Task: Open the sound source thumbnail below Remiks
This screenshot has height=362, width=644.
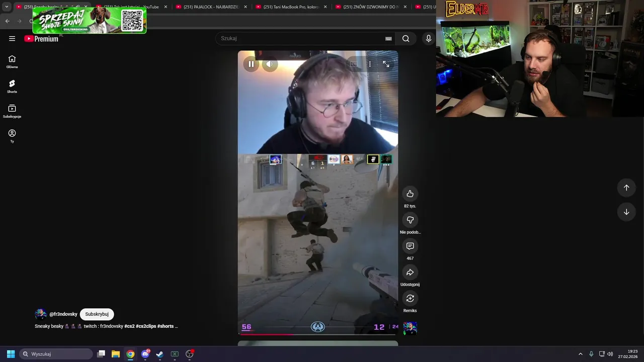Action: (x=410, y=328)
